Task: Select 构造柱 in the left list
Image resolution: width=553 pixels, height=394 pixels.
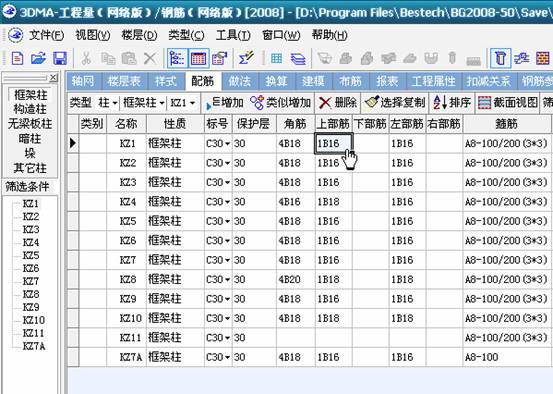Action: (x=30, y=109)
